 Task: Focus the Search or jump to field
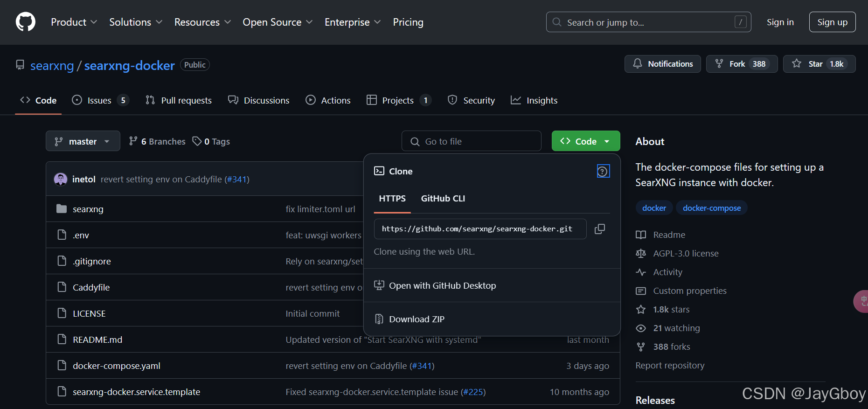click(648, 22)
